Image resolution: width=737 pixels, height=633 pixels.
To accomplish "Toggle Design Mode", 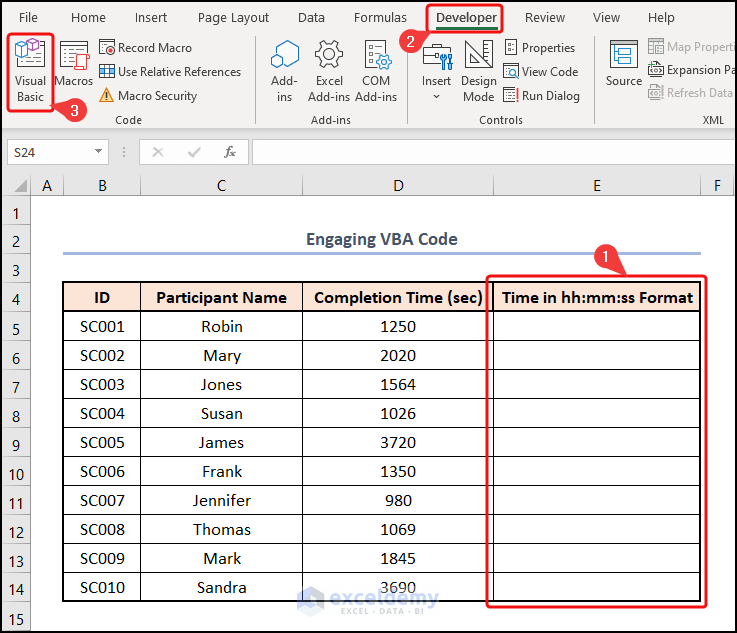I will [x=478, y=71].
